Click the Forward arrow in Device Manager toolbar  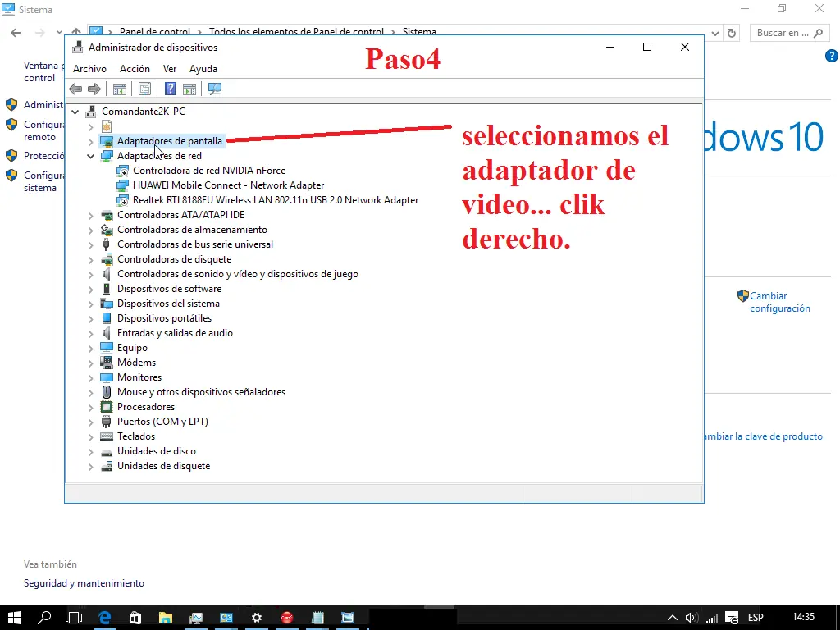coord(94,89)
